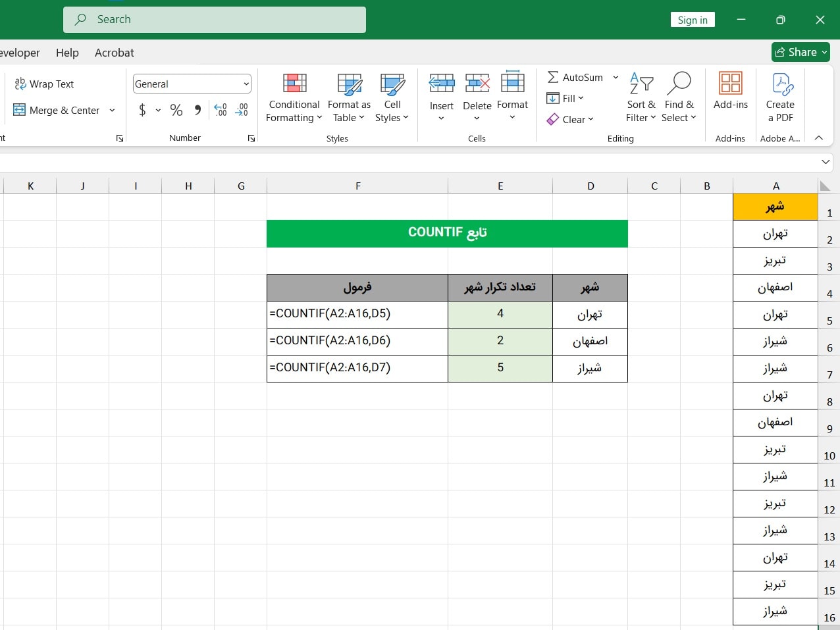This screenshot has height=630, width=840.
Task: Click the Search box
Action: coord(215,20)
